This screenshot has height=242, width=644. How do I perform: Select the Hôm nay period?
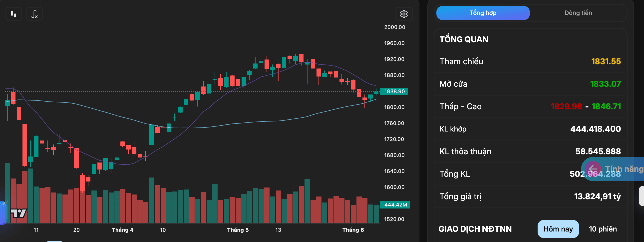click(558, 229)
